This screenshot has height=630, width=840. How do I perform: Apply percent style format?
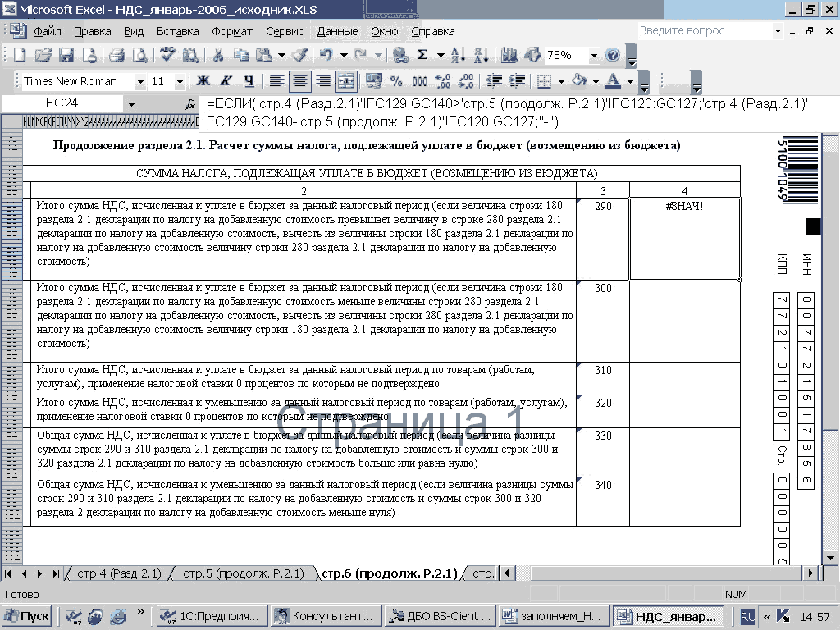tap(396, 81)
